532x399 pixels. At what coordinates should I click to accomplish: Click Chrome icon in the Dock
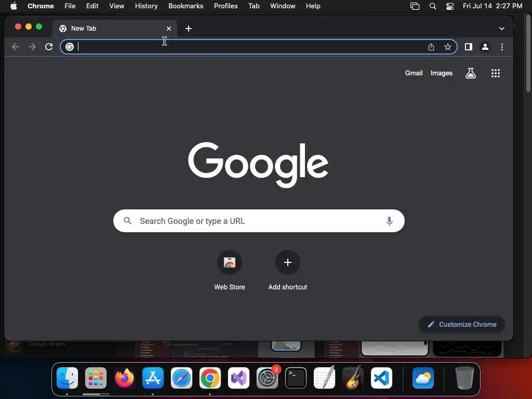[210, 378]
